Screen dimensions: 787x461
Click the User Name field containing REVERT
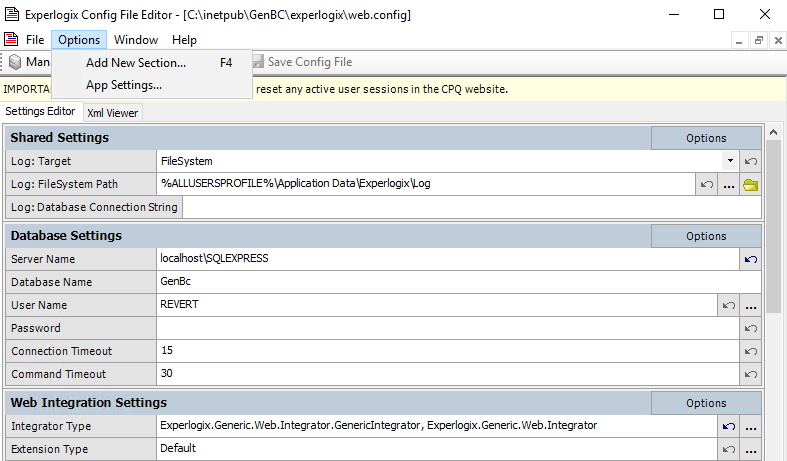(437, 305)
